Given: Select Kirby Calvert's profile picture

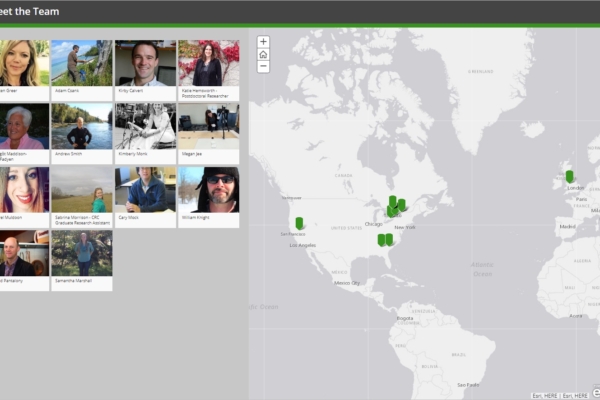Looking at the screenshot, I should (145, 63).
